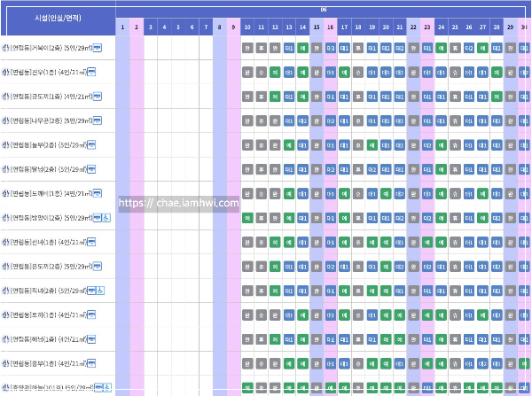Image resolution: width=532 pixels, height=396 pixels.
Task: Open the room info icon for 달님(2층)
Action: point(91,169)
